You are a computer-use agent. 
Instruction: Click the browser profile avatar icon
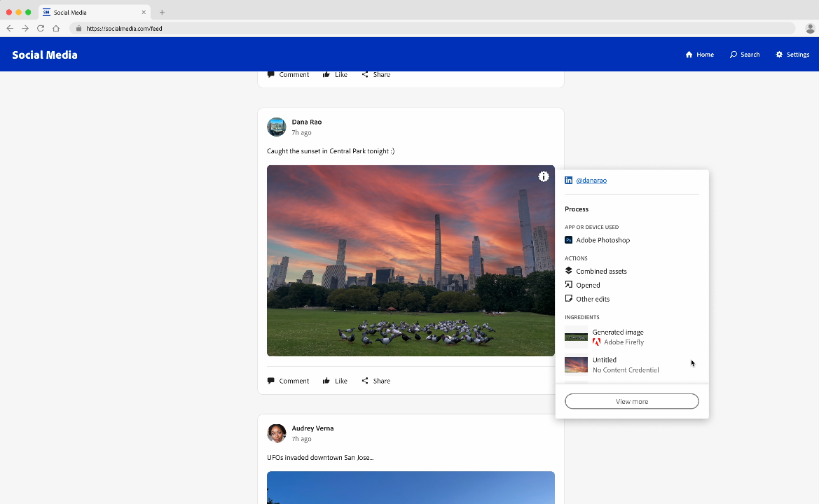(x=810, y=28)
